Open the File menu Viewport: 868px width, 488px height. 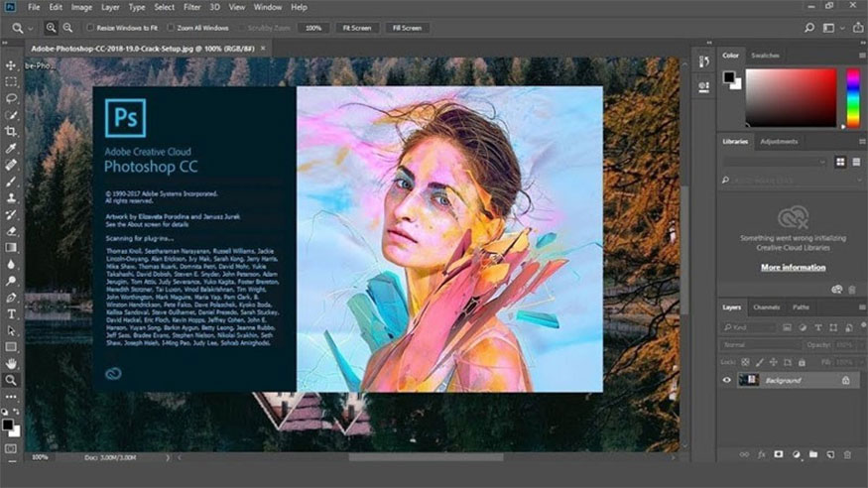tap(34, 7)
